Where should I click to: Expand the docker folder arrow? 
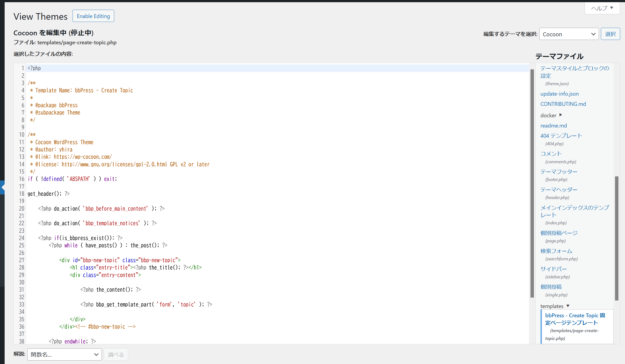560,115
